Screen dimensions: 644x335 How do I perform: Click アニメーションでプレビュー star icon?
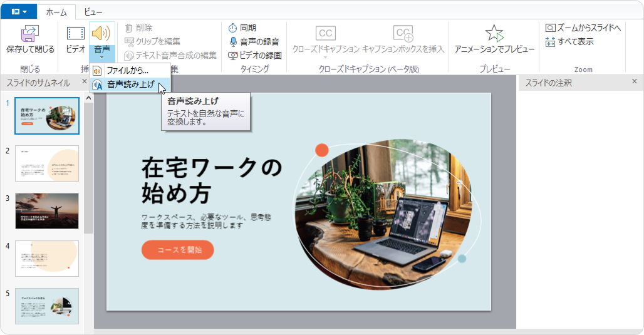coord(494,34)
